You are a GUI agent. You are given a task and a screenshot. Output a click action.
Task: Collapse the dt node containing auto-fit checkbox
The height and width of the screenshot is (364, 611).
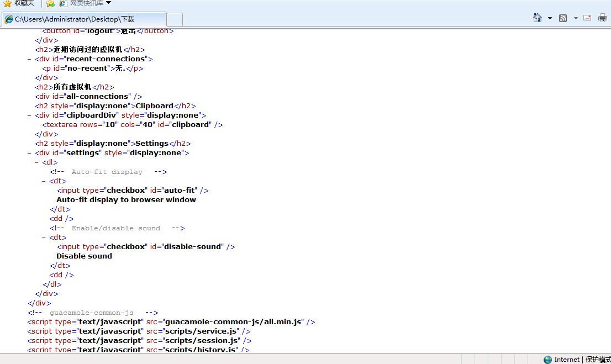click(44, 181)
